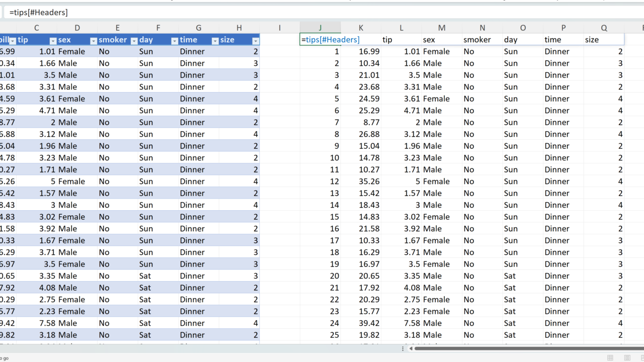Open the tip column filter dropdown
This screenshot has height=362, width=644.
click(x=53, y=40)
